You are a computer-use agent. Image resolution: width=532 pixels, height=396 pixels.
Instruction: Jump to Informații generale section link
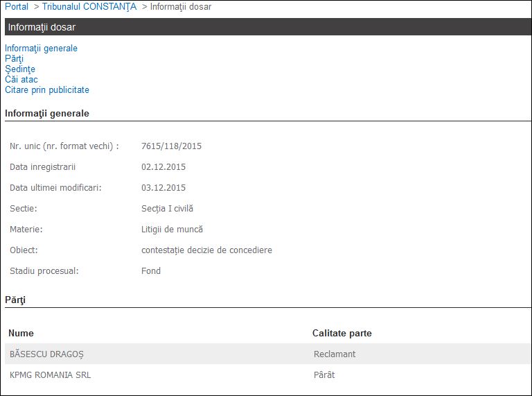click(x=41, y=49)
